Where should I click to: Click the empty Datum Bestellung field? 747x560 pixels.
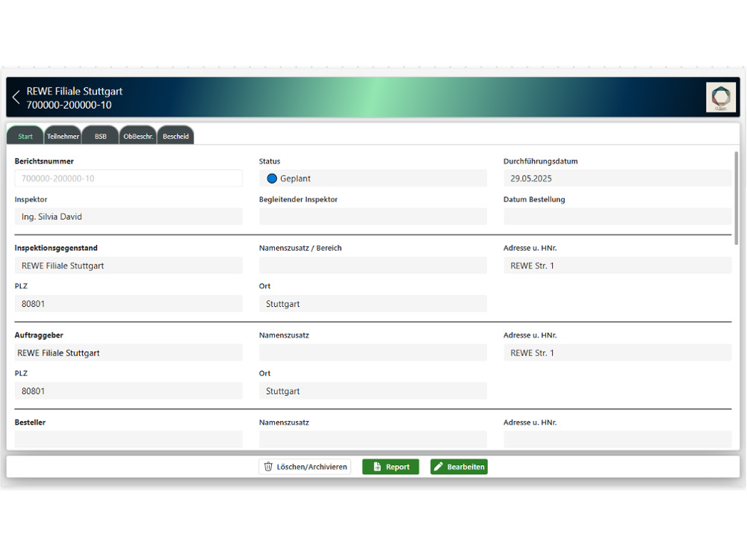click(618, 217)
